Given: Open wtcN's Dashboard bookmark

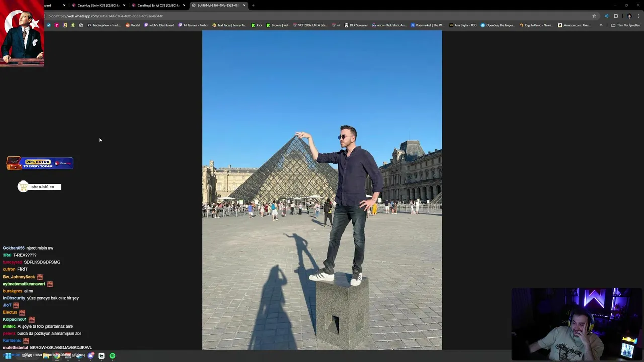Looking at the screenshot, I should (x=159, y=25).
